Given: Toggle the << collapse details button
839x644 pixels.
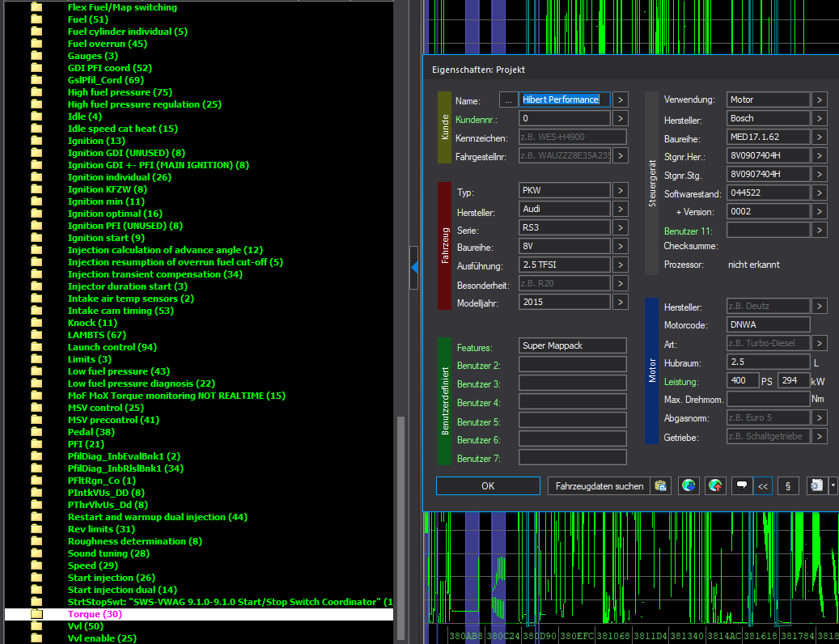Looking at the screenshot, I should [763, 485].
